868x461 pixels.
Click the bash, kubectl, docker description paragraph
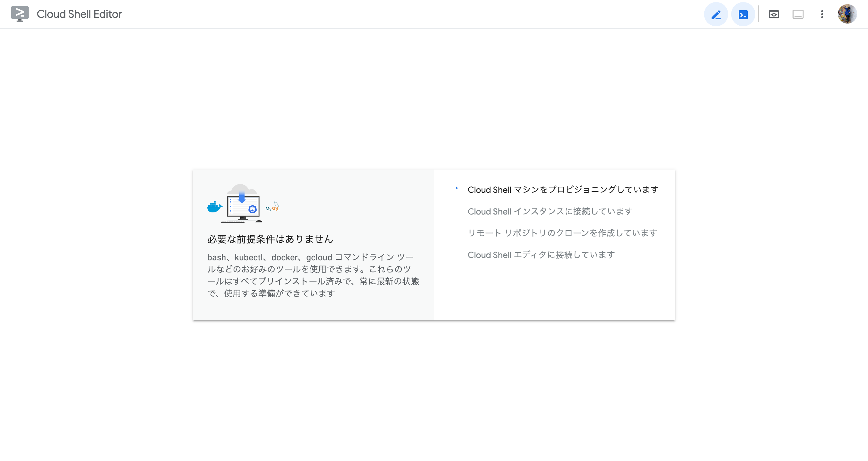tap(313, 275)
